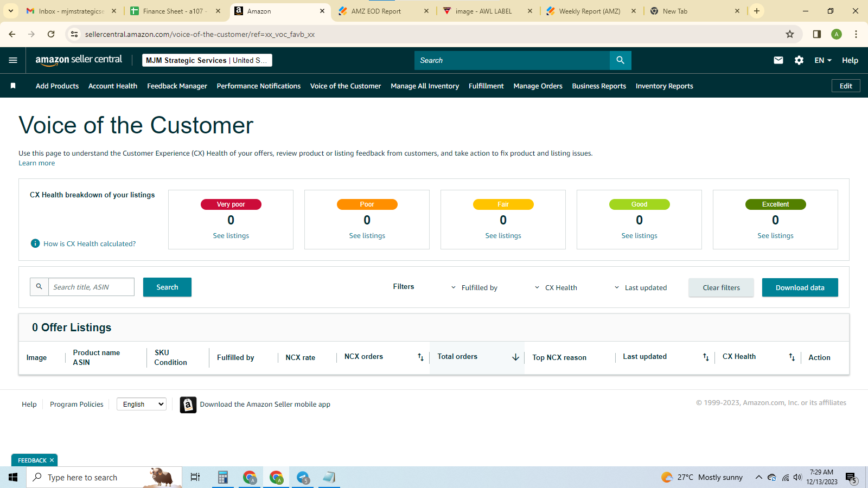
Task: Switch to the Finance Sheet browser tab
Action: (175, 11)
